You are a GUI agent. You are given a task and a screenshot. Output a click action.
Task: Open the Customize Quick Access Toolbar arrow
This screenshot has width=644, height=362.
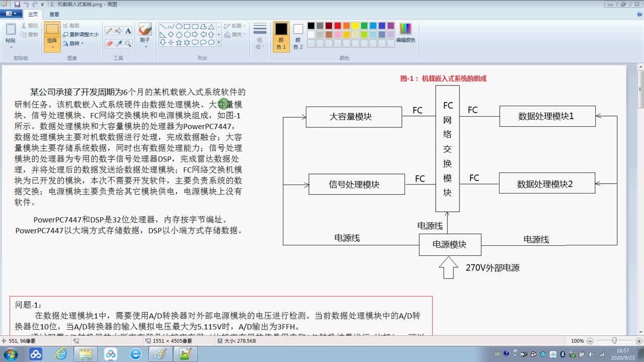pyautogui.click(x=43, y=5)
